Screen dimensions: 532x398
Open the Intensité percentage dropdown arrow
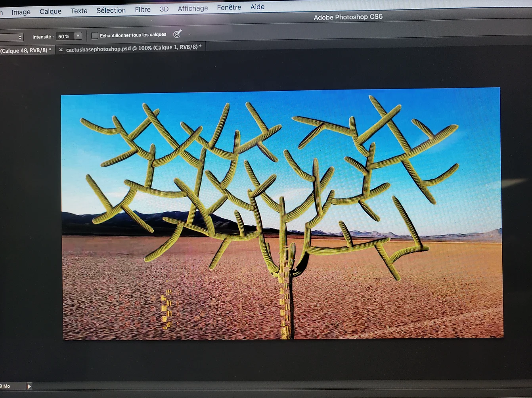tap(78, 36)
